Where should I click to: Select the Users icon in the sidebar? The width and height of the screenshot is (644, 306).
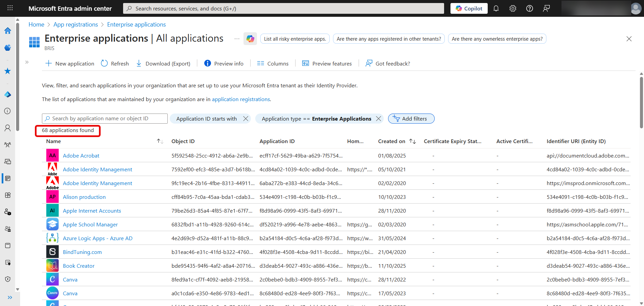tap(7, 128)
